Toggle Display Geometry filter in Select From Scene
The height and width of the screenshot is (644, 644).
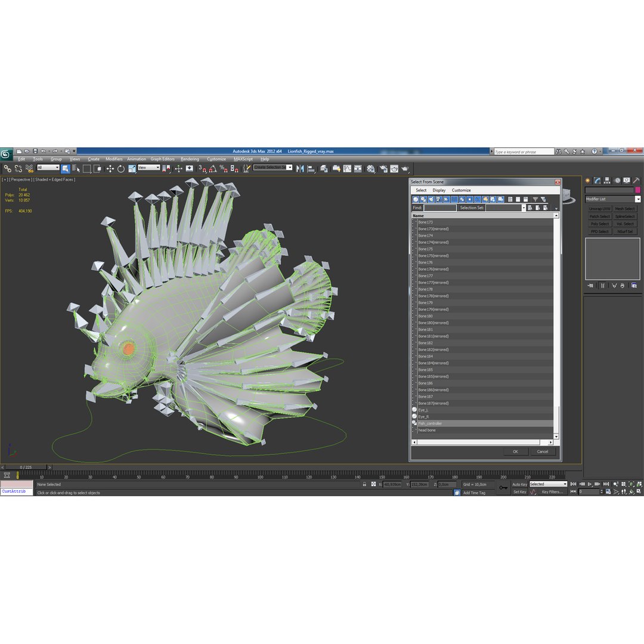(x=416, y=199)
